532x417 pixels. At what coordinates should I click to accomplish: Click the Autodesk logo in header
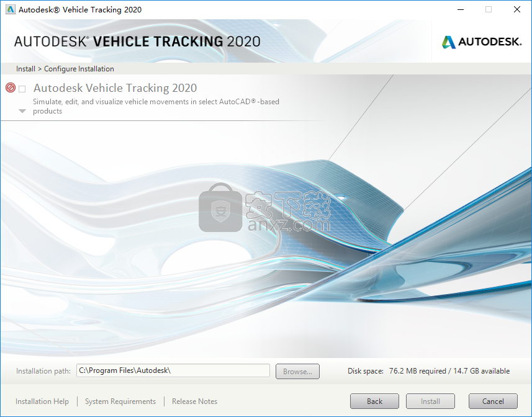[482, 42]
